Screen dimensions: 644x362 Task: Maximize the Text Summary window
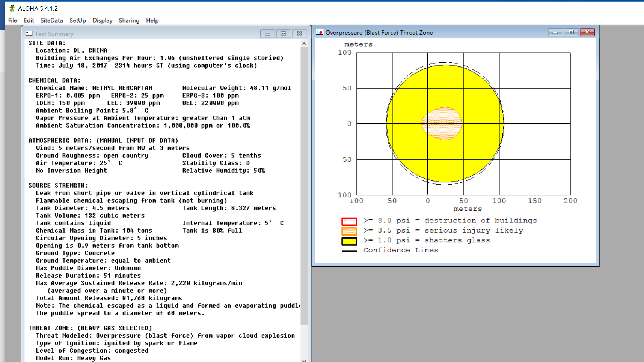pyautogui.click(x=284, y=34)
